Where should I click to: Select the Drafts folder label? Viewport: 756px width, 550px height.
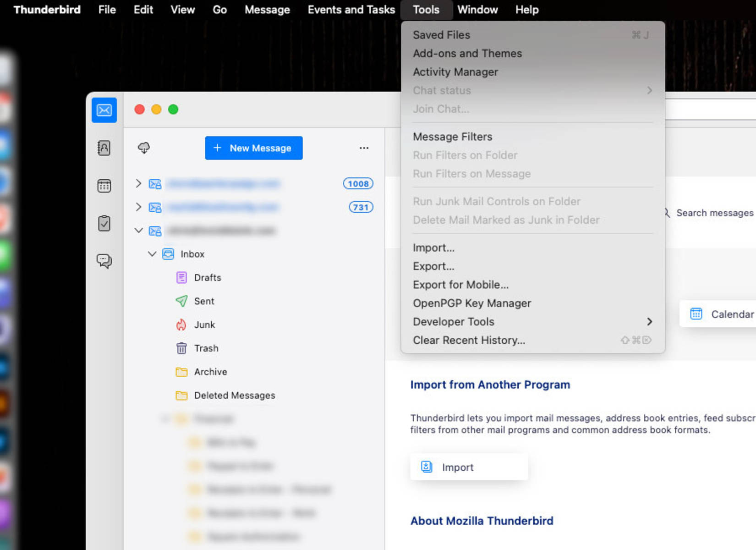coord(208,278)
